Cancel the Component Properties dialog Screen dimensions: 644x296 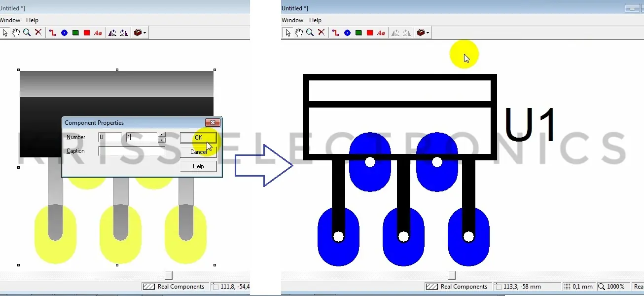[198, 152]
